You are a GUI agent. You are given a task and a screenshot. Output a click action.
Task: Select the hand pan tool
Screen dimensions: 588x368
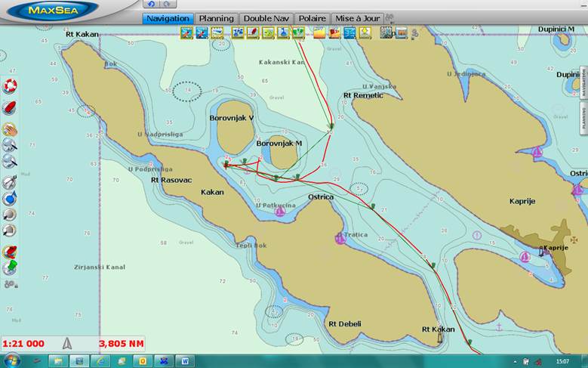point(10,128)
